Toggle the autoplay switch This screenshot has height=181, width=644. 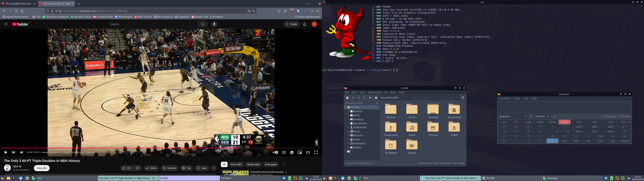[275, 153]
